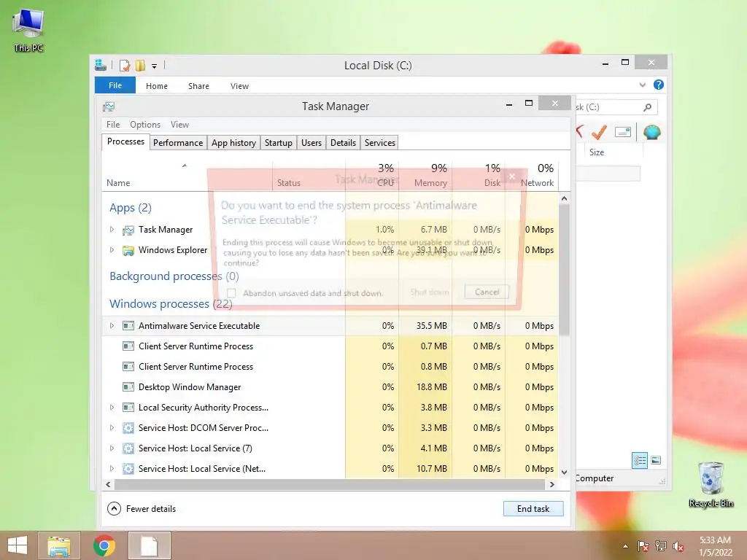Click the shell icon in the Explorer ribbon
The image size is (747, 560).
[x=651, y=132]
